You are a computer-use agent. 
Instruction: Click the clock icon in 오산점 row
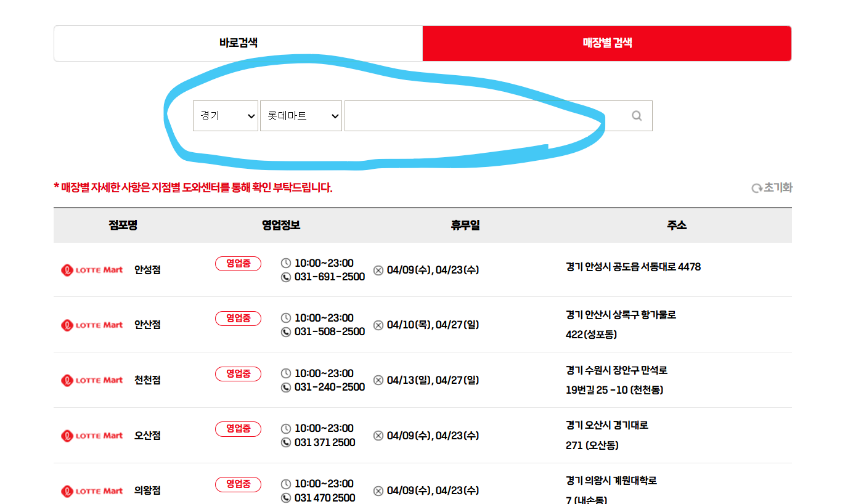pos(286,428)
